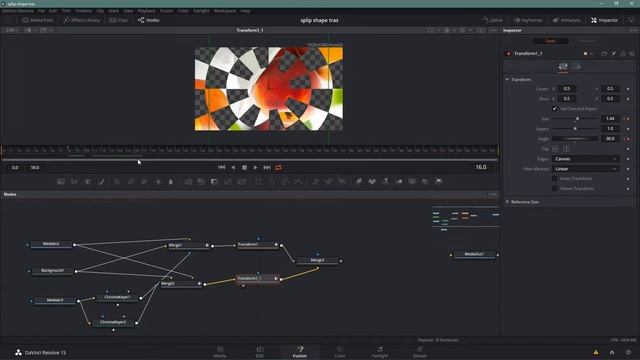Open the Edges Canvas dropdown
Image resolution: width=640 pixels, height=360 pixels.
(x=586, y=159)
